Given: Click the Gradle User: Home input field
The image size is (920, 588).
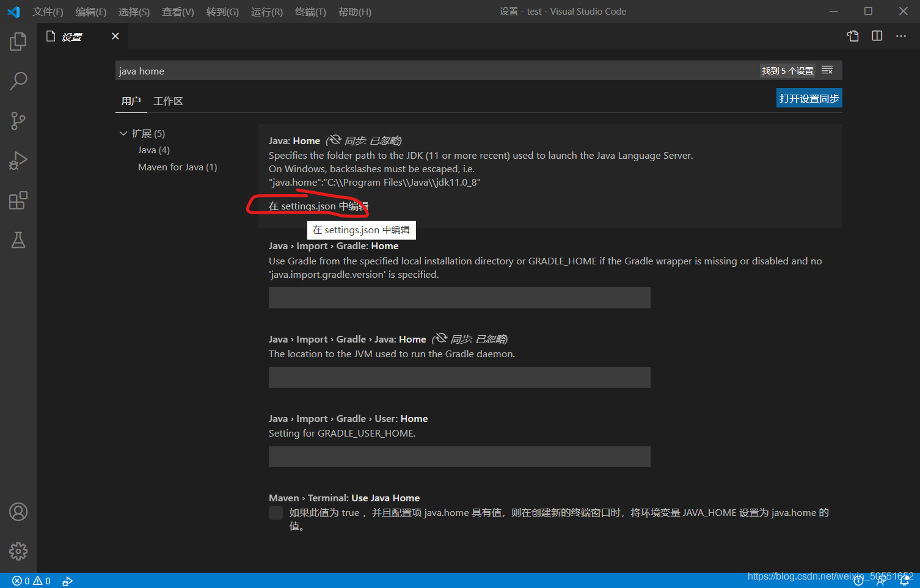Looking at the screenshot, I should (459, 457).
